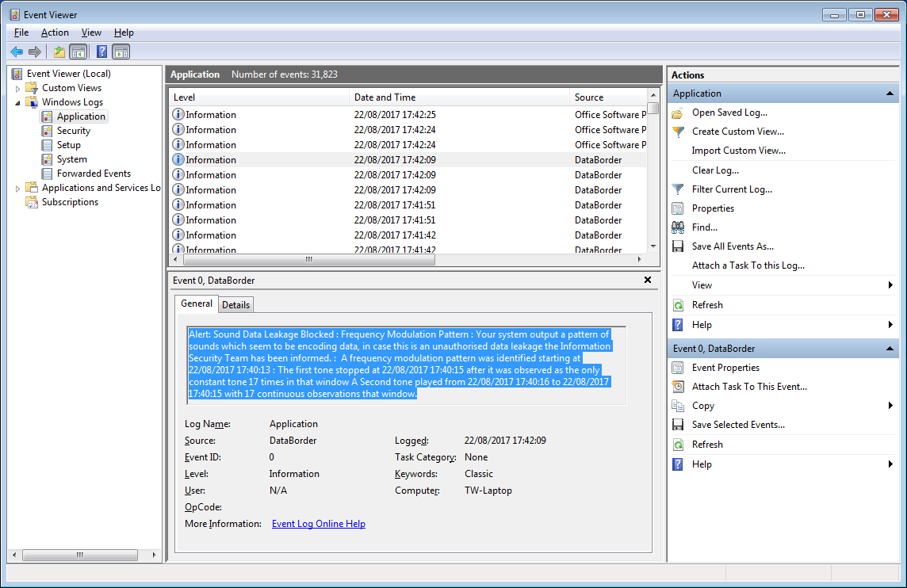The height and width of the screenshot is (588, 907).
Task: Open the Action menu
Action: tap(55, 32)
